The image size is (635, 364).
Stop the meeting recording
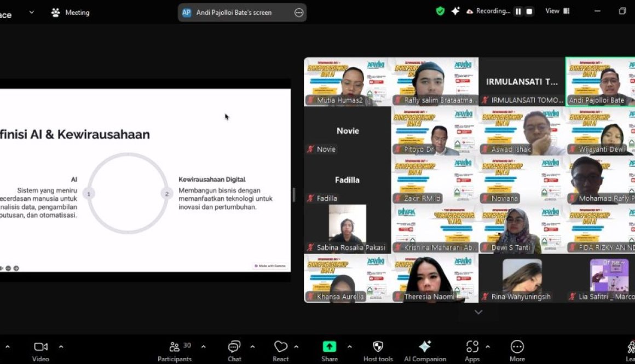529,11
